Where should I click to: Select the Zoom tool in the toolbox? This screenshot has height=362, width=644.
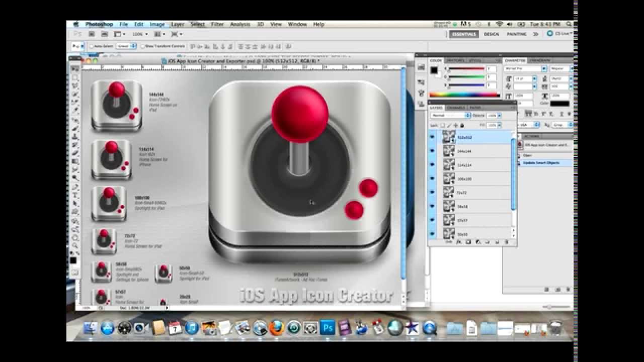[75, 245]
